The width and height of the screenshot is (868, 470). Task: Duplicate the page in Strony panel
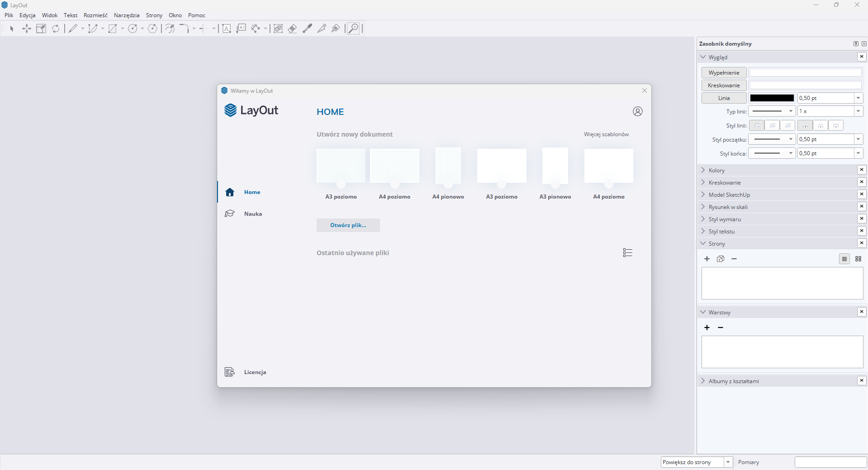[721, 259]
